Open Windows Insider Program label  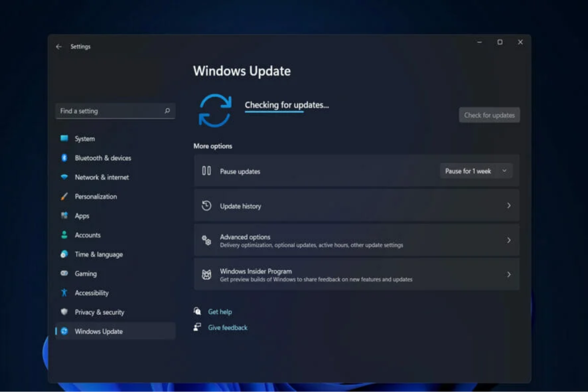(256, 271)
